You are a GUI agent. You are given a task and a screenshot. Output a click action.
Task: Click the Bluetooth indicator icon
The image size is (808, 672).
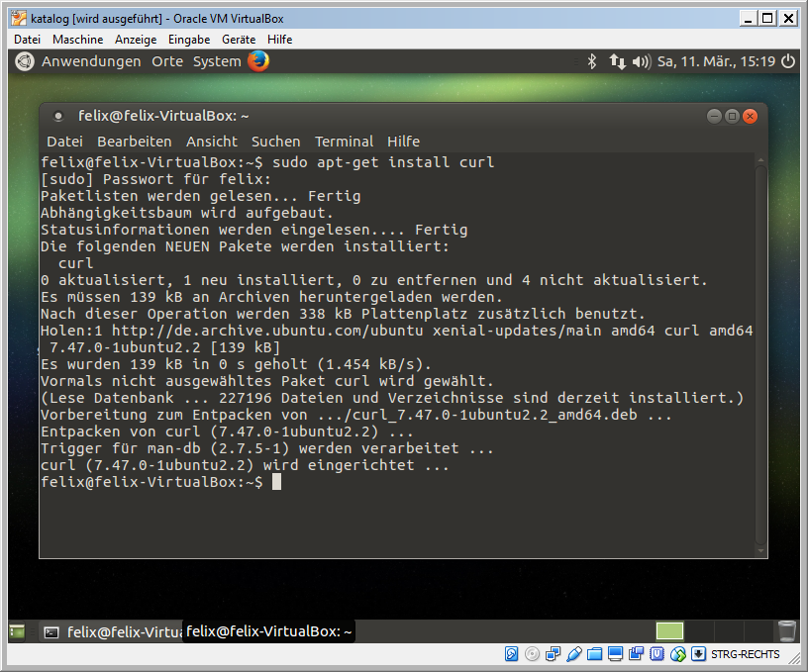click(592, 61)
